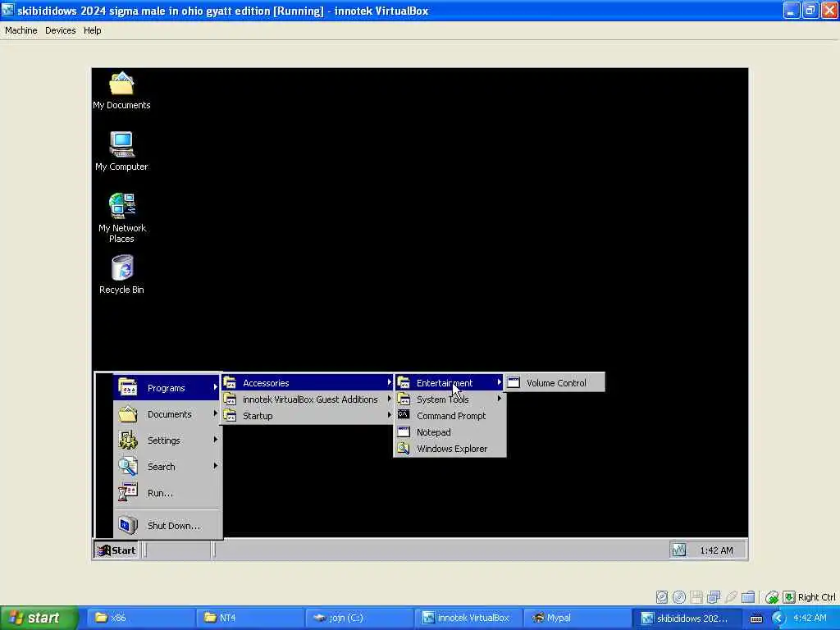This screenshot has width=840, height=630.
Task: Click Documents in the guest Start menu
Action: tap(167, 414)
